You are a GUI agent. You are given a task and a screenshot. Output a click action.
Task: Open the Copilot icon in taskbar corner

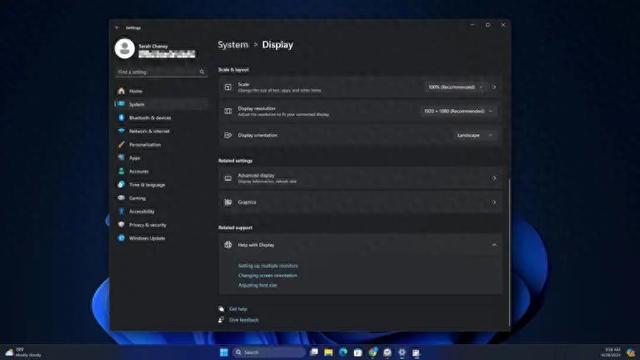pyautogui.click(x=631, y=353)
